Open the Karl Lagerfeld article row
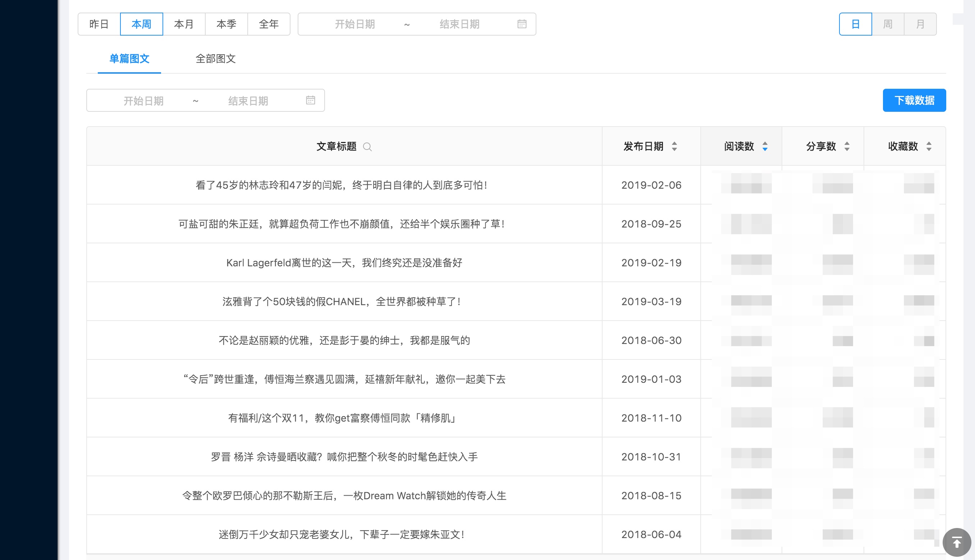The height and width of the screenshot is (560, 975). [344, 263]
